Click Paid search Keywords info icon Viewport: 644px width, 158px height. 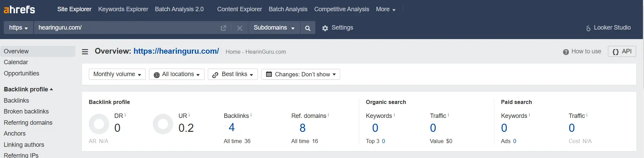(x=529, y=115)
